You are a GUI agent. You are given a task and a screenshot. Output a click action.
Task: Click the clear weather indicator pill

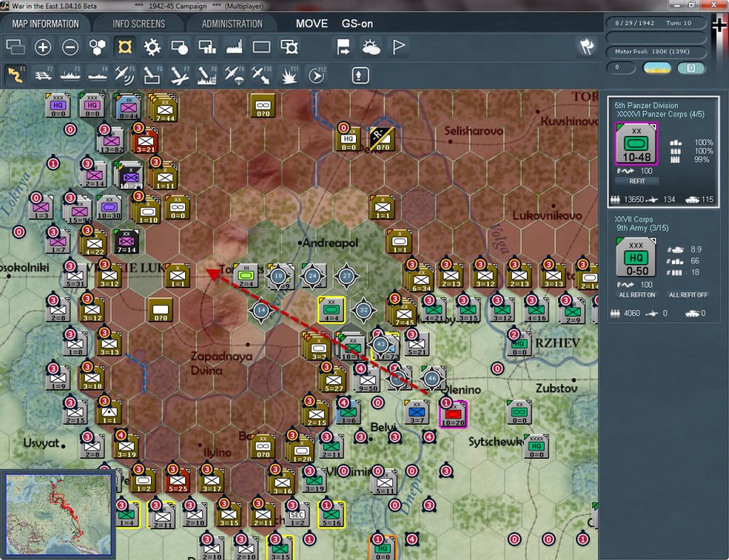coord(656,68)
